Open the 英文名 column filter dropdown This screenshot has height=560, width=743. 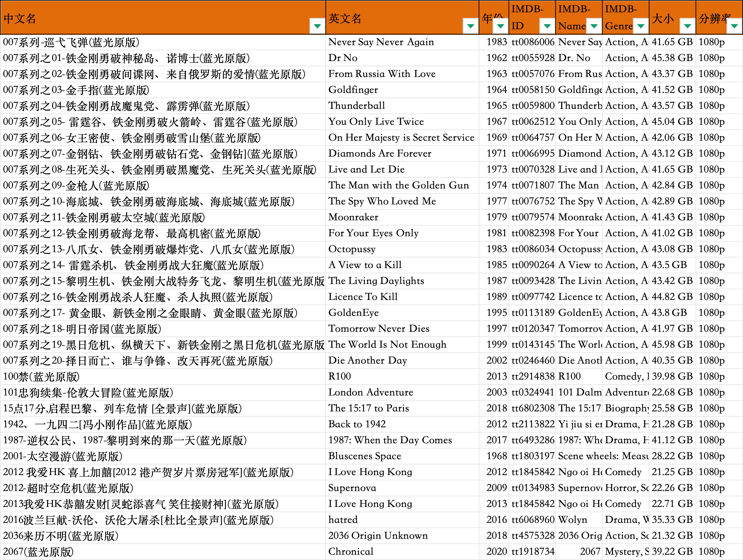point(470,26)
